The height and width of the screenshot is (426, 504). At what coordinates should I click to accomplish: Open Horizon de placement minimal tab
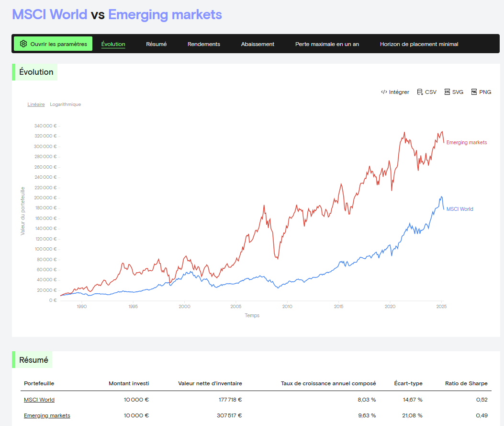(x=419, y=44)
